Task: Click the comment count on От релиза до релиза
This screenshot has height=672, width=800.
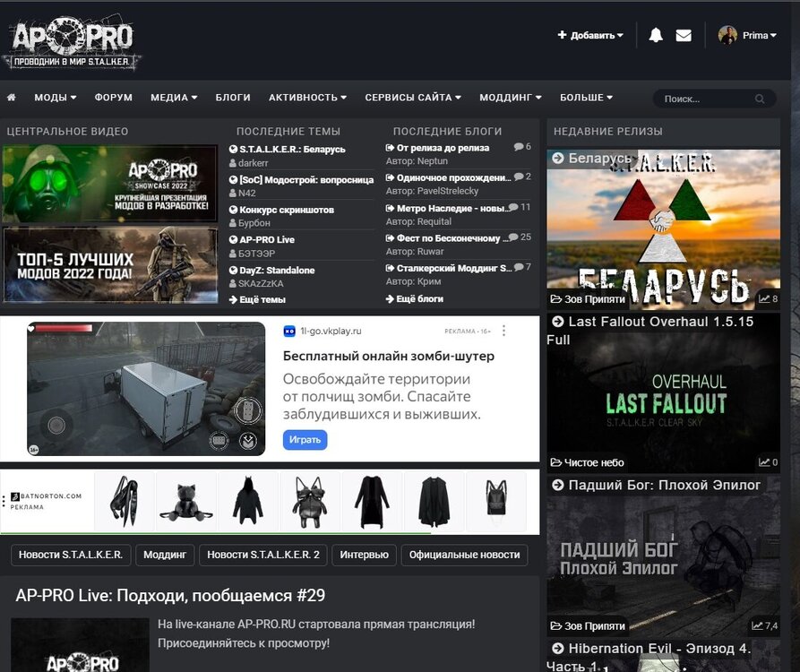Action: (522, 146)
